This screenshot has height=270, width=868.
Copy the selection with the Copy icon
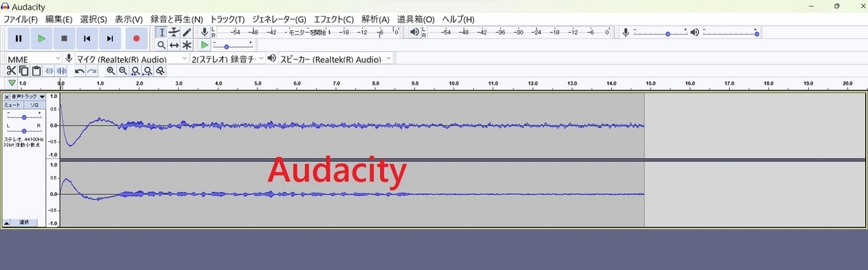click(24, 70)
